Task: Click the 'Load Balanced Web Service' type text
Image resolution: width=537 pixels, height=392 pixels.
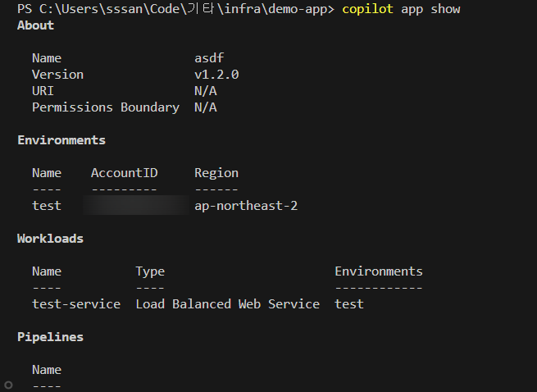Action: 227,304
